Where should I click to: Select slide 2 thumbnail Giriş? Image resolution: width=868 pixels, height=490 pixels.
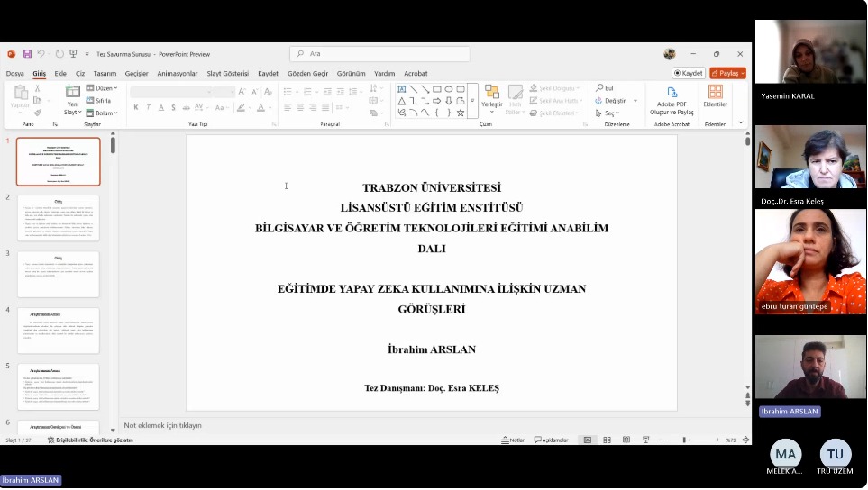click(58, 218)
